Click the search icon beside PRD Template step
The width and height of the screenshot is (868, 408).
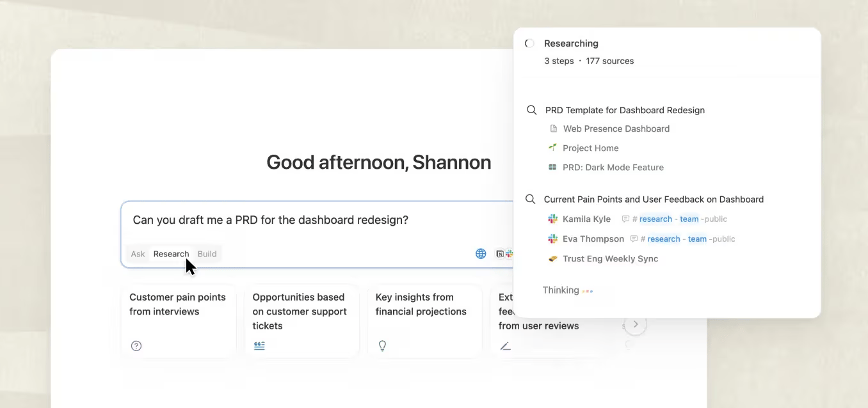(531, 110)
